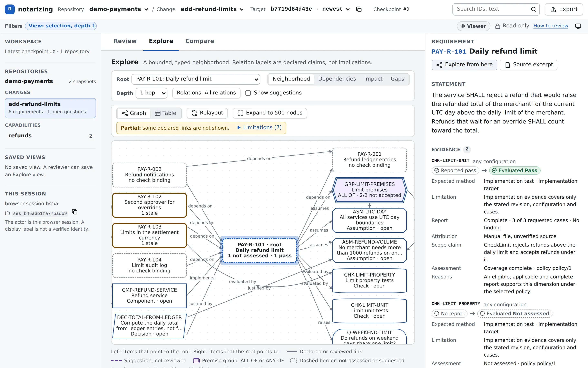
Task: Switch to Review tab
Action: [x=125, y=41]
